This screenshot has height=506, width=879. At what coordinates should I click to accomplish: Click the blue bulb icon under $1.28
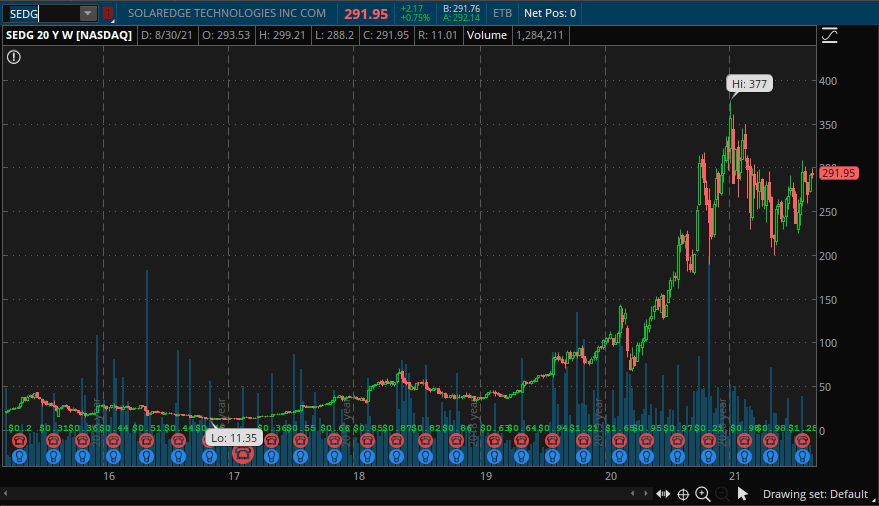coord(802,457)
